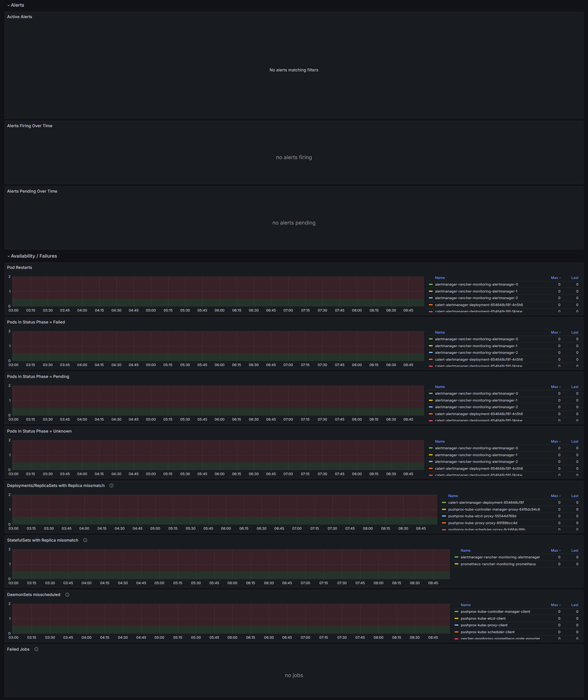
Task: Toggle prometheus-rancher-monitoring-prometheus series in StatefulSets legend
Action: coord(498,564)
